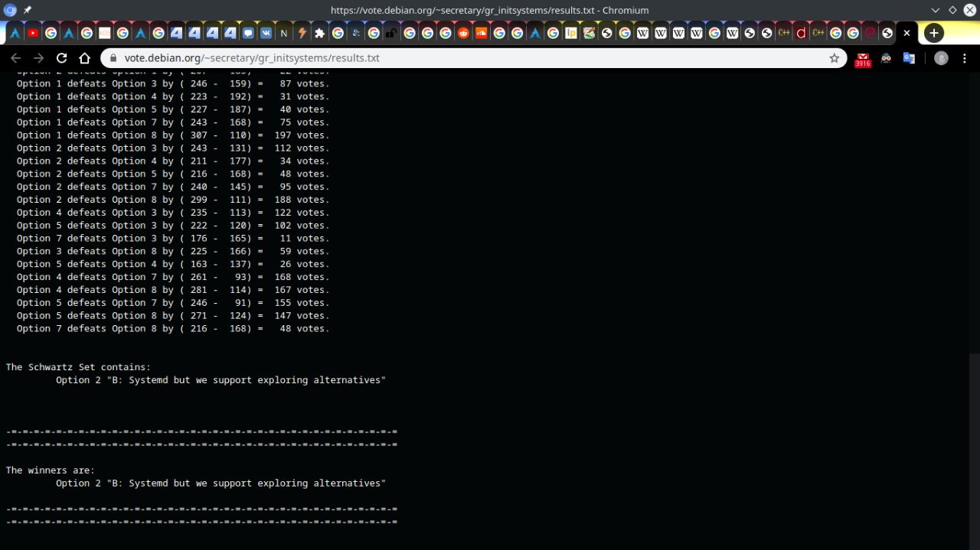
Task: Click the 'The Schwartz Set contains:' heading
Action: (x=78, y=367)
